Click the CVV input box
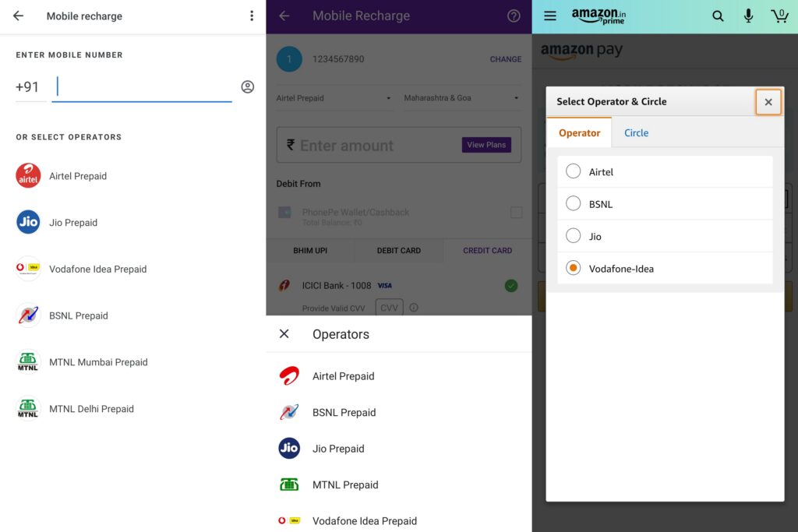Viewport: 798px width, 532px height. click(x=389, y=308)
